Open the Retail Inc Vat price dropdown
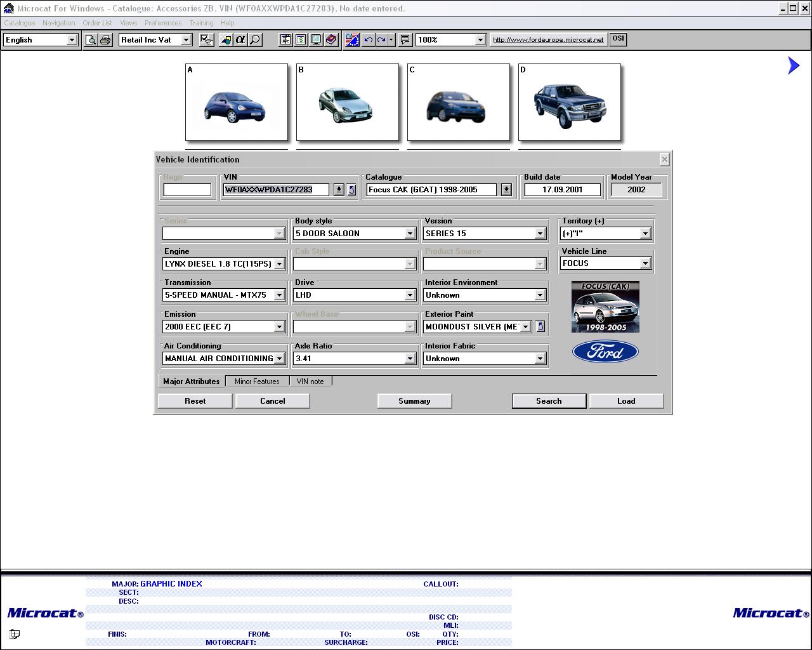 pyautogui.click(x=186, y=40)
